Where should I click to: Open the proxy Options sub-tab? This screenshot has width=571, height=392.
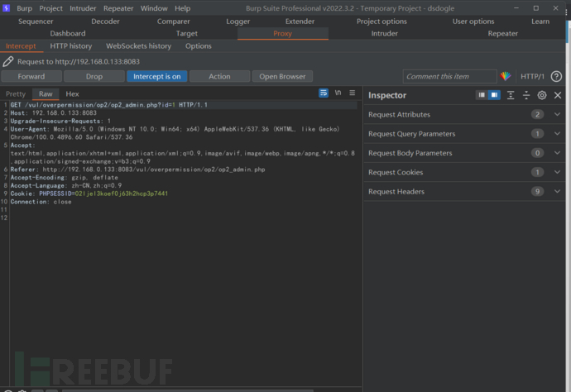pyautogui.click(x=199, y=46)
